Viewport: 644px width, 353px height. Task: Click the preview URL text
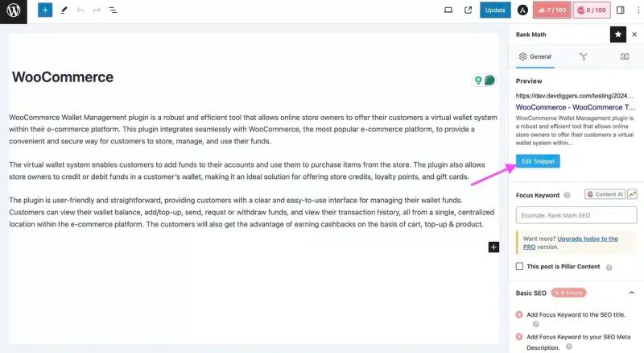tap(575, 95)
